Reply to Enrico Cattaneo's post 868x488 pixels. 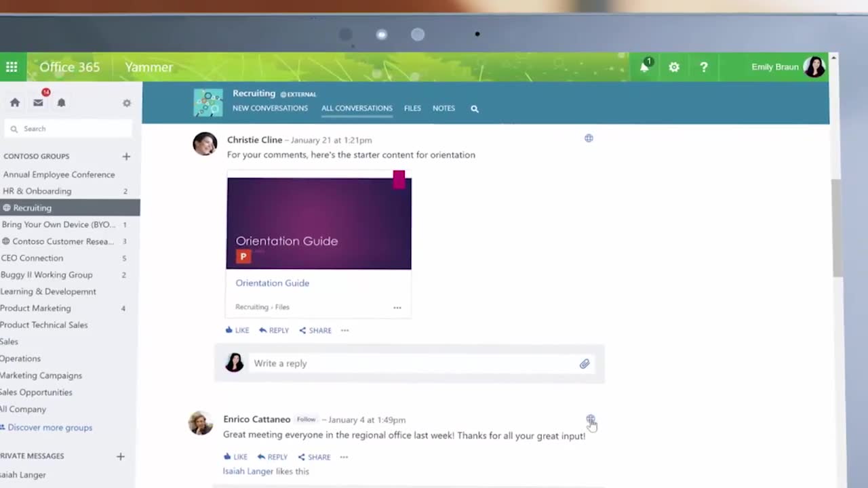tap(273, 457)
